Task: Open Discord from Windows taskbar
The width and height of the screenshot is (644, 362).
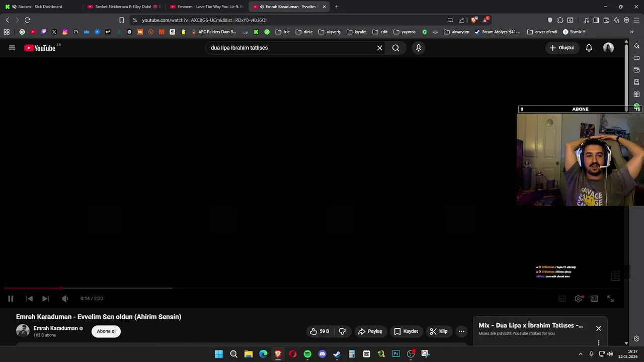Action: pyautogui.click(x=322, y=354)
